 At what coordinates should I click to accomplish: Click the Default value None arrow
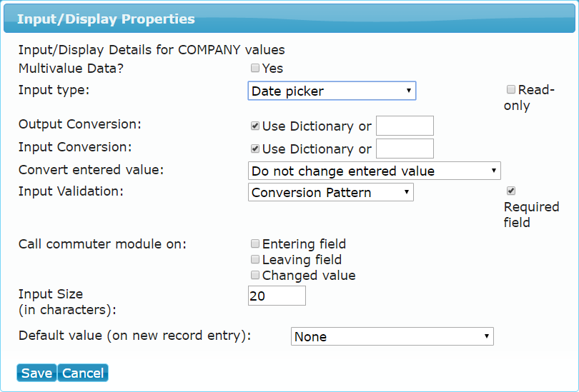tap(486, 336)
